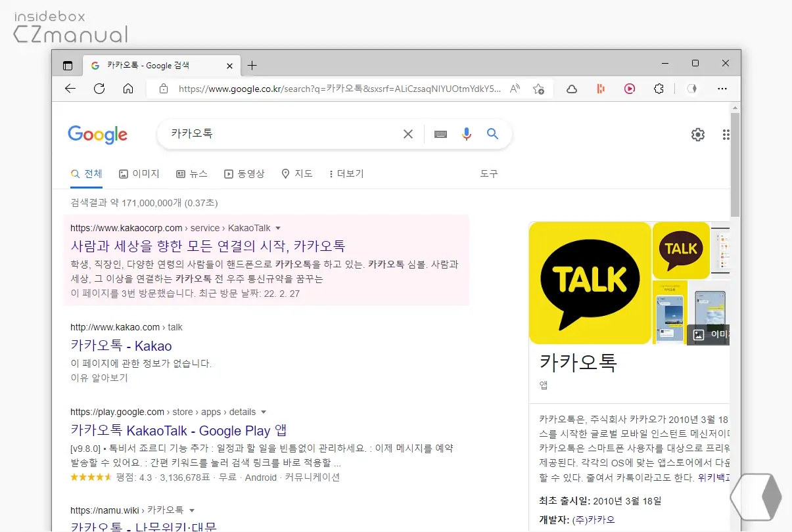
Task: Switch to the 뉴스 tab
Action: 192,174
